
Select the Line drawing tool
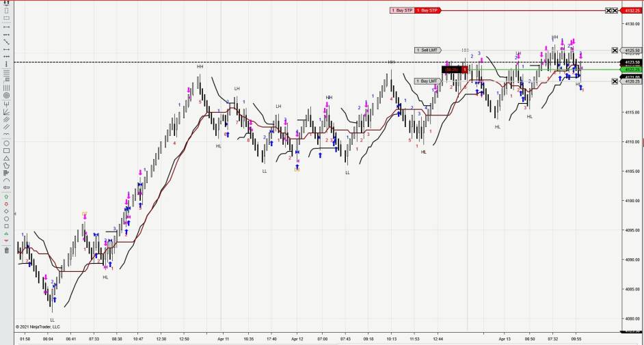[7, 27]
